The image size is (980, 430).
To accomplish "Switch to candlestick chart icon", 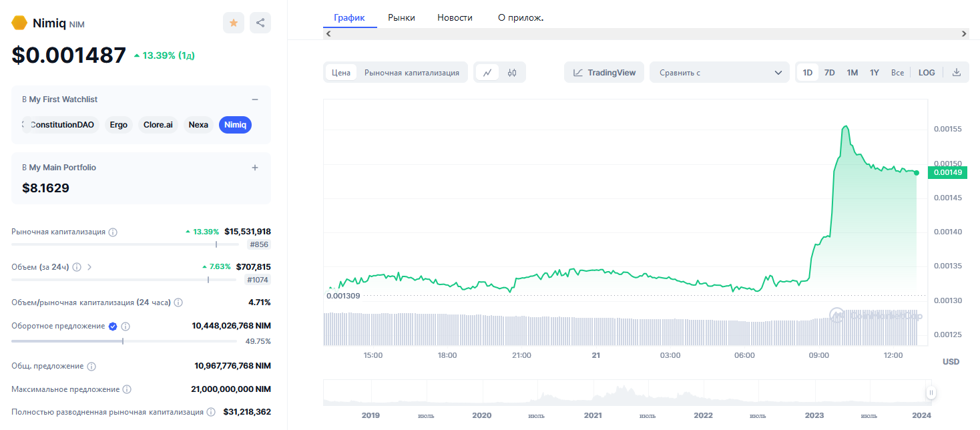I will coord(512,73).
